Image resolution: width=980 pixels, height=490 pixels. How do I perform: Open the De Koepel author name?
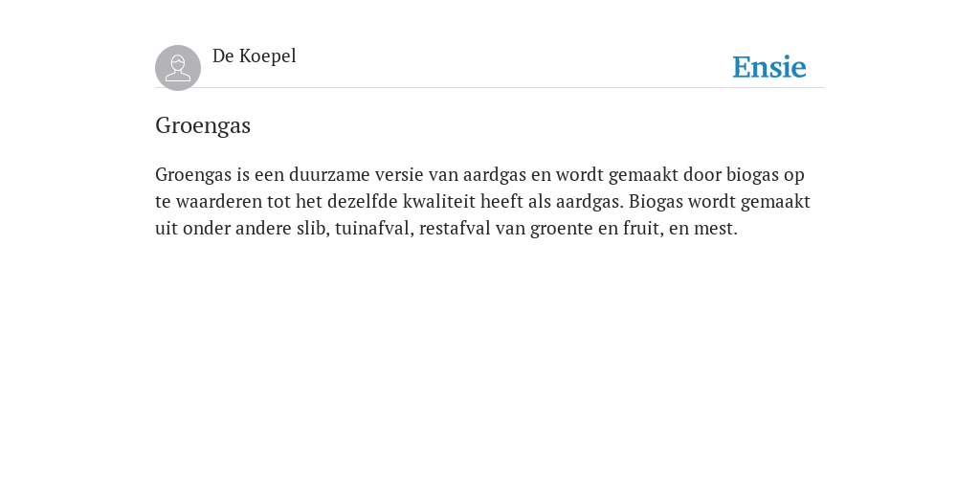click(x=255, y=56)
